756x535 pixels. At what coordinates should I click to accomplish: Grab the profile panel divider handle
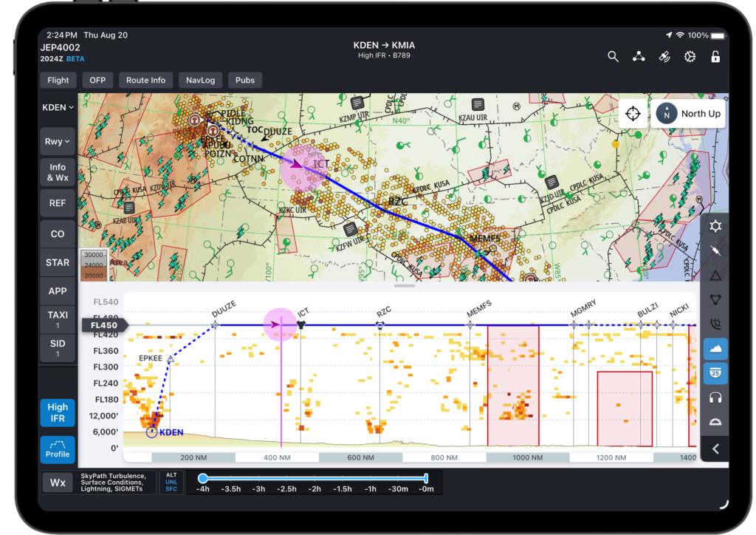pyautogui.click(x=404, y=285)
